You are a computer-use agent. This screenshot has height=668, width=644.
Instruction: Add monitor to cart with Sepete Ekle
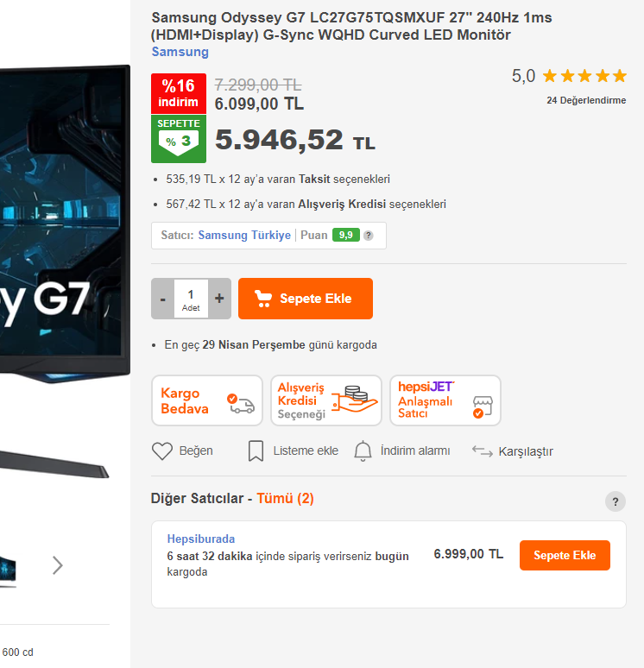tap(305, 299)
